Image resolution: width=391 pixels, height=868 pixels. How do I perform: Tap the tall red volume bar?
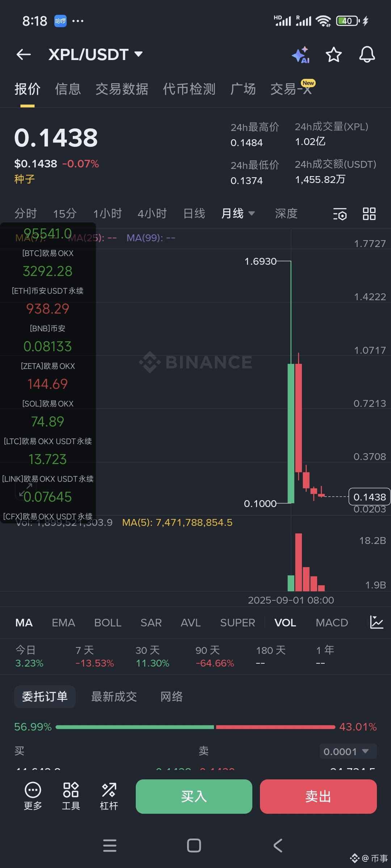(298, 562)
